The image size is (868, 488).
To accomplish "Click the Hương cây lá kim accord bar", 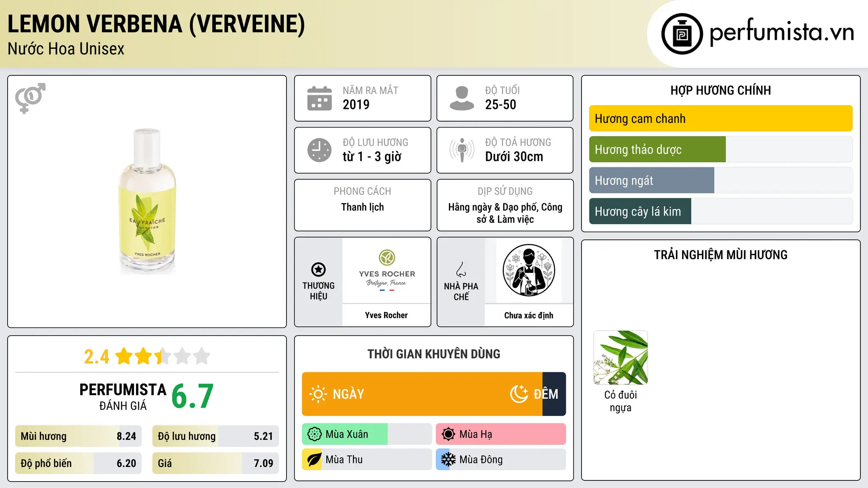I will click(x=721, y=211).
